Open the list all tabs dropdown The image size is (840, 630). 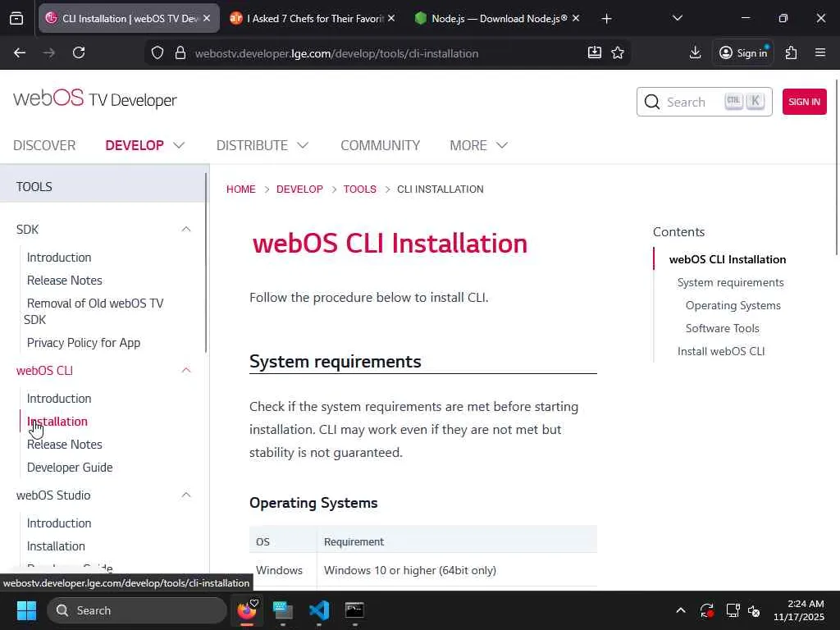(x=677, y=18)
